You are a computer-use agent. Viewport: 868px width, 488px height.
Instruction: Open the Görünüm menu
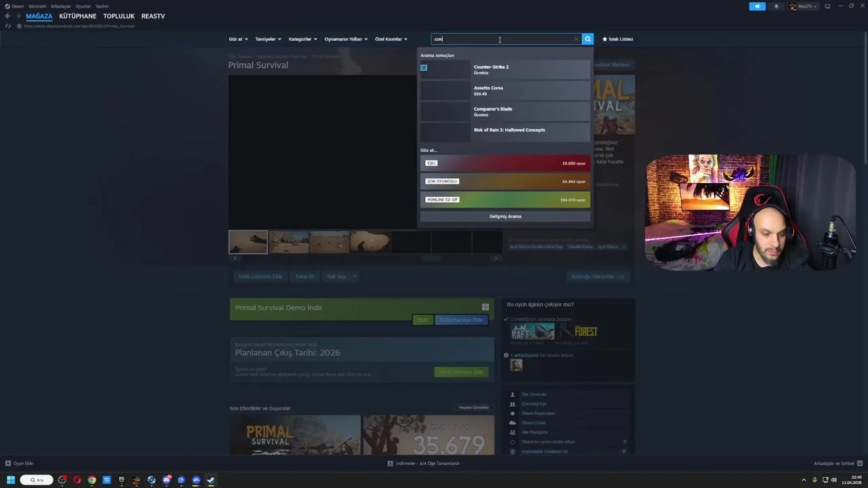coord(37,6)
